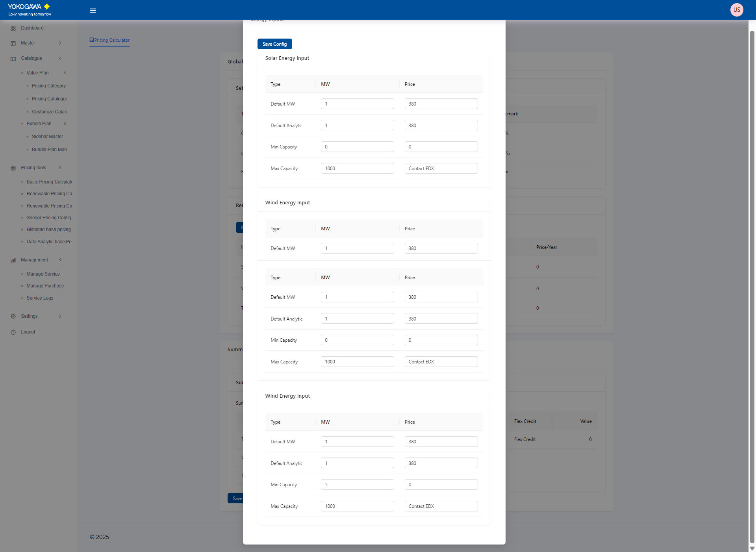The height and width of the screenshot is (552, 756).
Task: Expand the Settings menu chevron
Action: pos(60,316)
